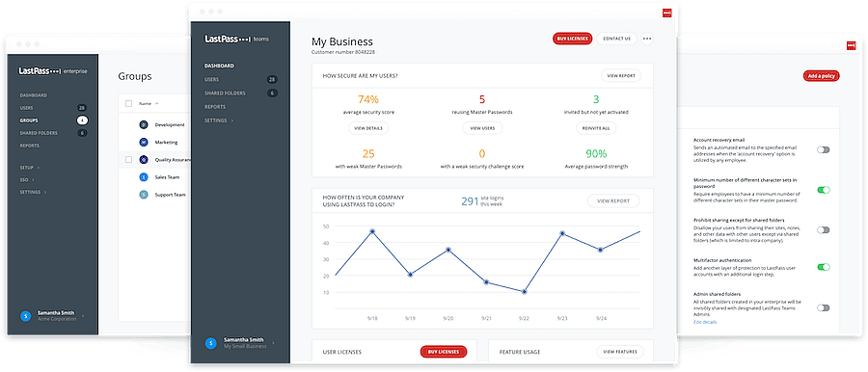Viewport: 868px width, 372px height.
Task: Click the LastPass enterprise logo in left window
Action: click(53, 71)
